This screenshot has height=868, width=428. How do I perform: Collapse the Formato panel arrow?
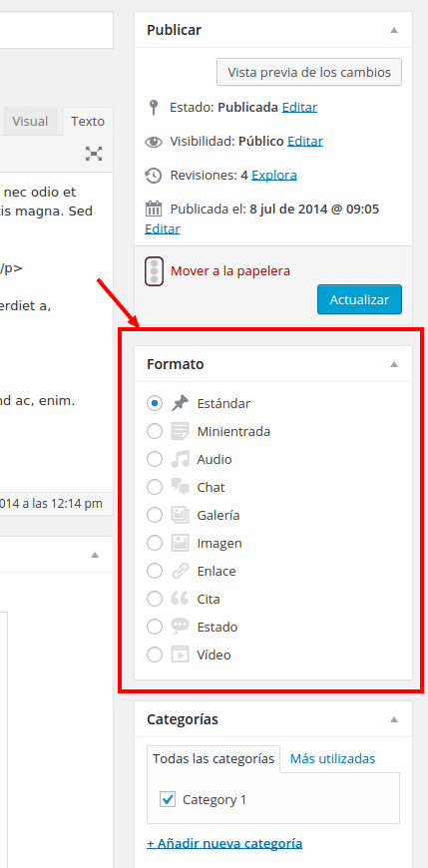394,364
